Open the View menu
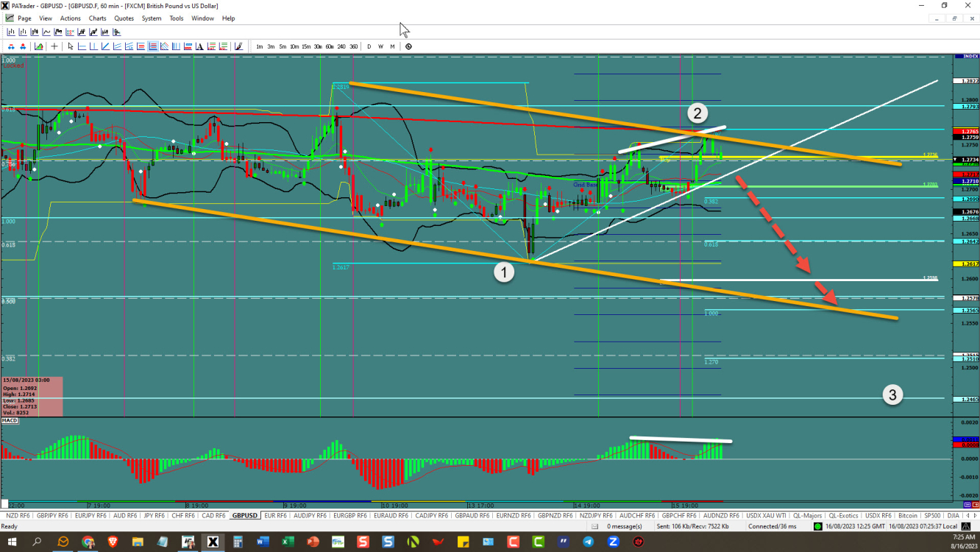 tap(46, 18)
